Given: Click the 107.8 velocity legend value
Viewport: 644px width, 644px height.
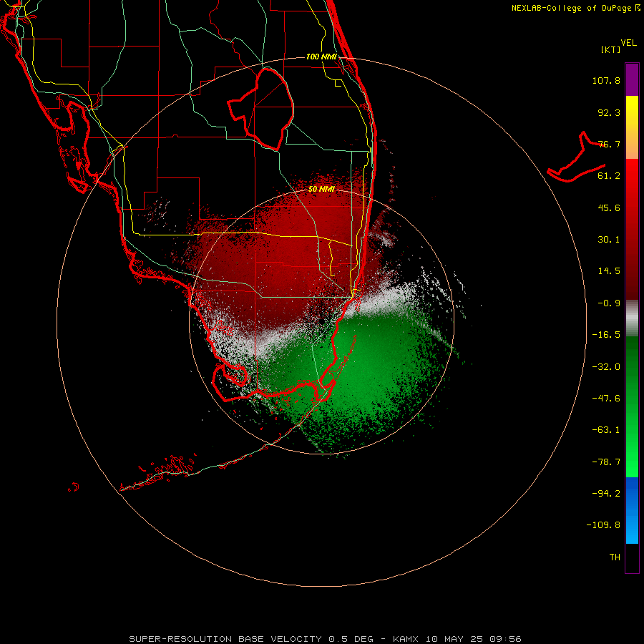Looking at the screenshot, I should pyautogui.click(x=606, y=81).
